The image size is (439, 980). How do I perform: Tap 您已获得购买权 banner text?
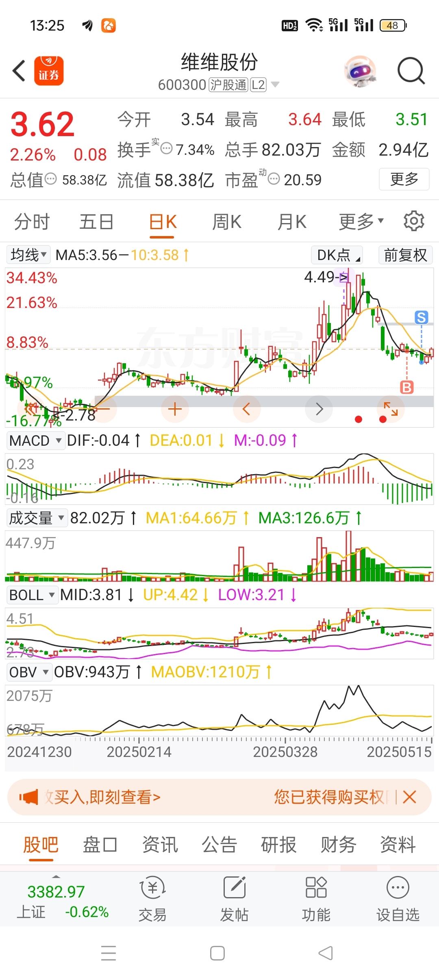[x=331, y=797]
